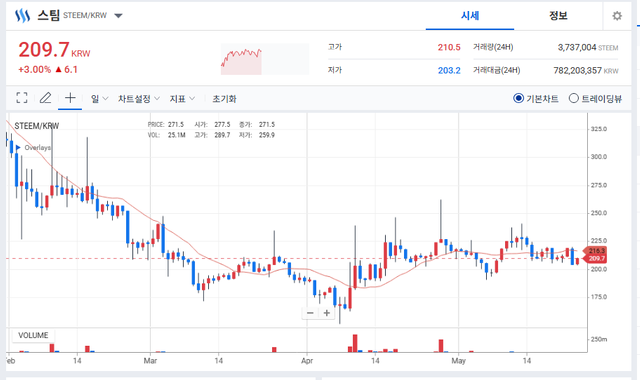
Task: Toggle fullscreen chart icon
Action: tap(22, 98)
